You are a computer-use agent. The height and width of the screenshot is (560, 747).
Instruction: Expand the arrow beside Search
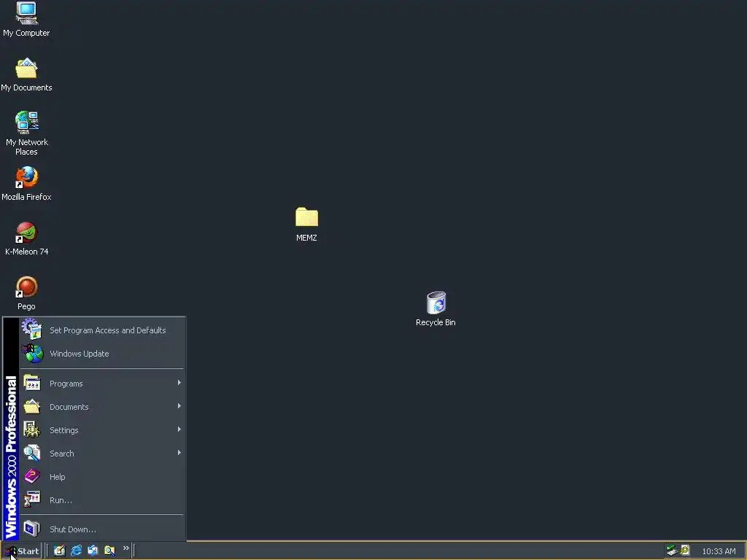click(x=179, y=453)
